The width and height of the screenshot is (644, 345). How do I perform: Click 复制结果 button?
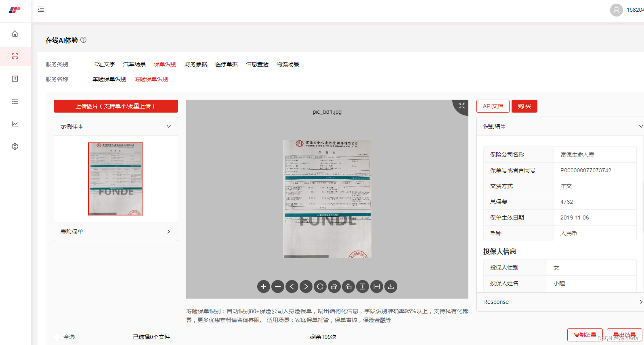tap(585, 335)
